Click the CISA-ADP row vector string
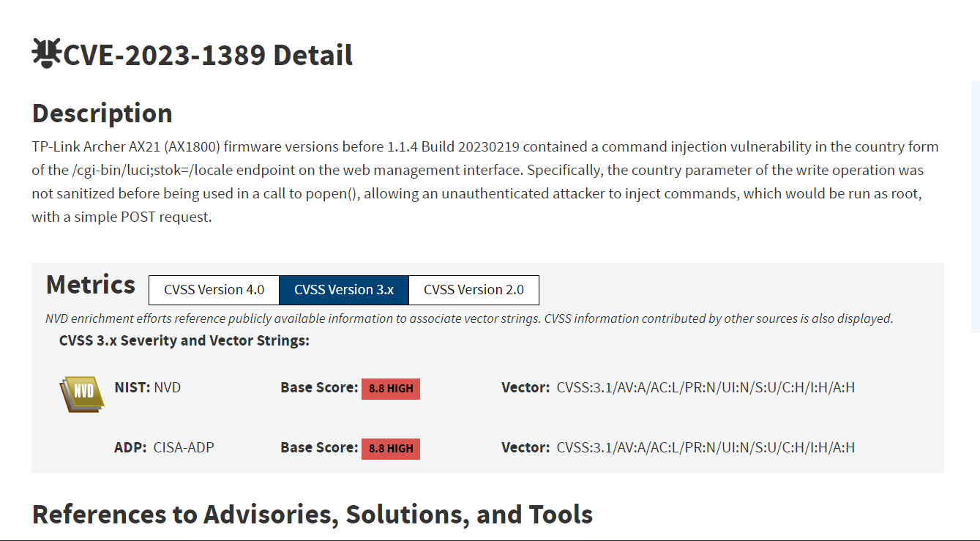 706,447
